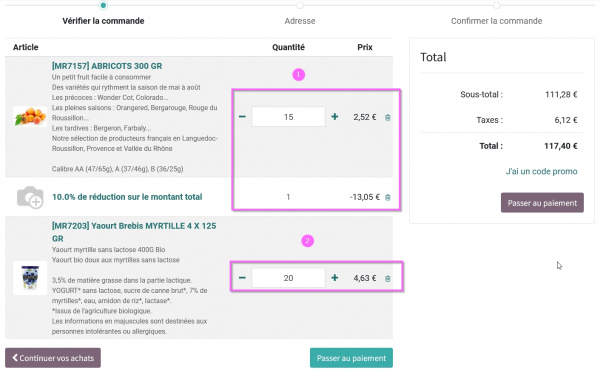Go to the Confirmer la commande step
The width and height of the screenshot is (600, 372).
coord(496,21)
